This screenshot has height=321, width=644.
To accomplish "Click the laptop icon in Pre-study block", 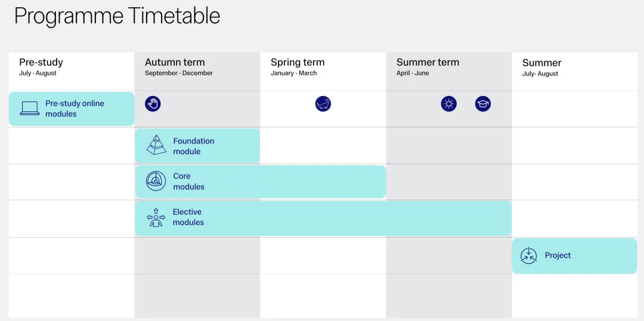I will pos(29,108).
